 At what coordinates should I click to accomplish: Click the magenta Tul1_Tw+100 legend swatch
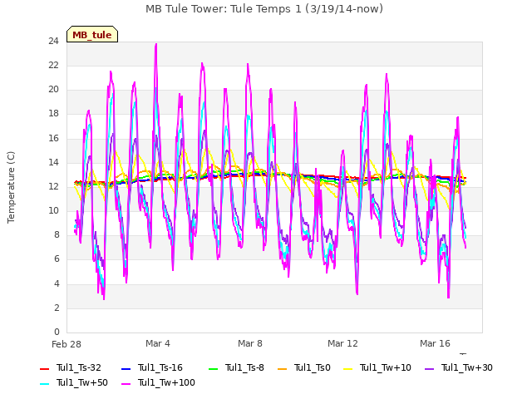(x=126, y=384)
